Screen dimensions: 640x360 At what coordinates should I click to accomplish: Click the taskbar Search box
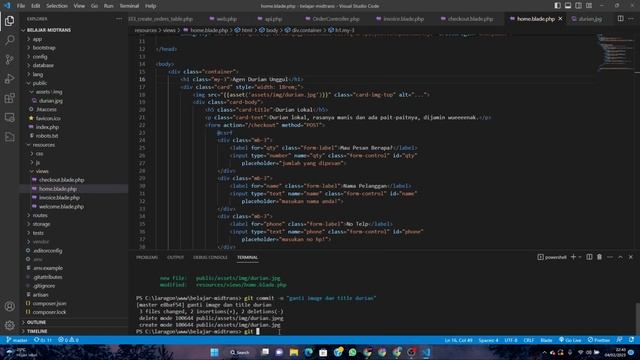click(x=240, y=352)
